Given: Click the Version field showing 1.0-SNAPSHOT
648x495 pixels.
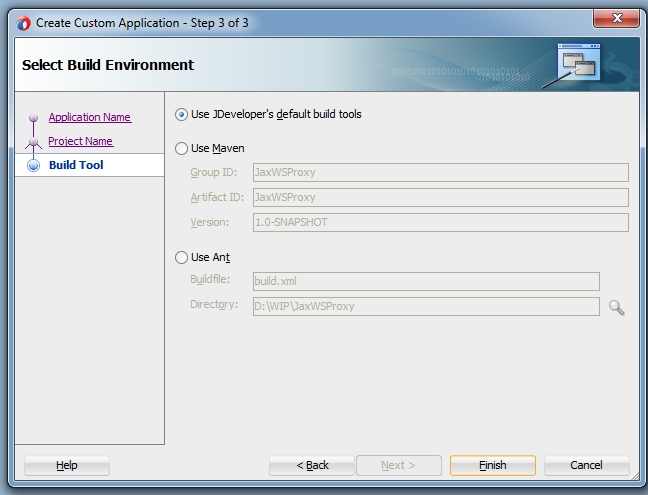Looking at the screenshot, I should click(x=441, y=222).
